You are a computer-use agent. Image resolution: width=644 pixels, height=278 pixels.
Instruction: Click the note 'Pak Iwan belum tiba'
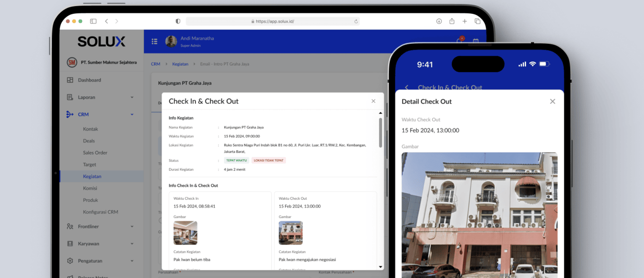tap(192, 260)
